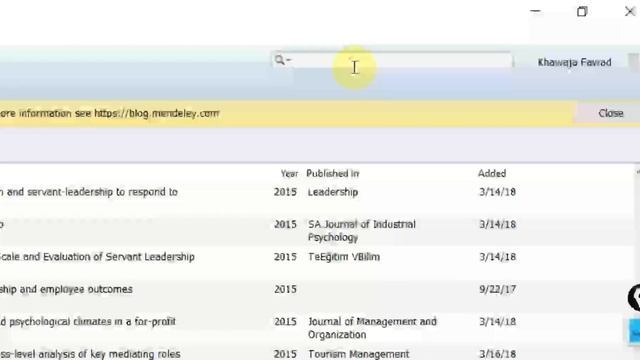Select row 'ship and employee outcomes'
The image size is (640, 360).
[318, 296]
